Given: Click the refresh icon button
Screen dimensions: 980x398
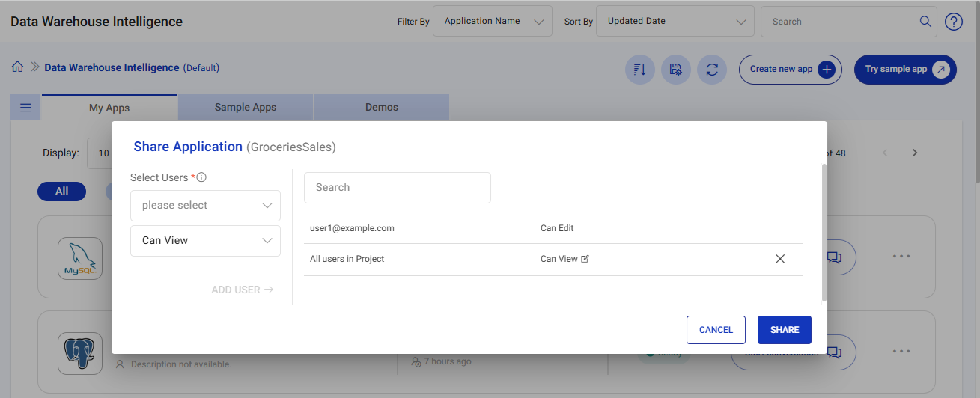Looking at the screenshot, I should pos(712,70).
